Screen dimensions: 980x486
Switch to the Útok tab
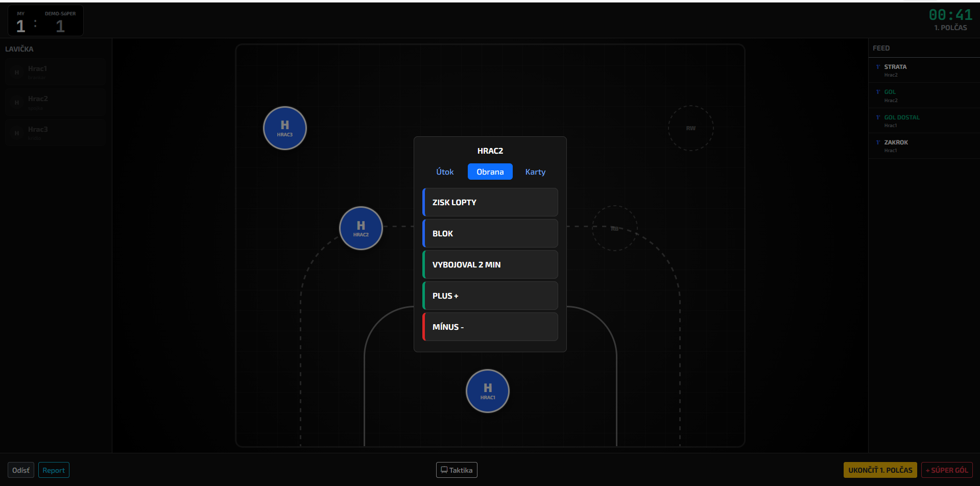pos(444,172)
